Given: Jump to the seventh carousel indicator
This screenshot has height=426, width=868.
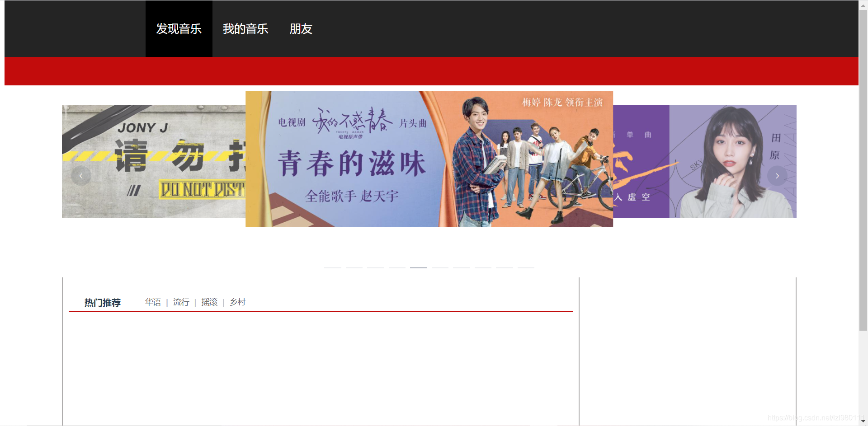Looking at the screenshot, I should (462, 267).
